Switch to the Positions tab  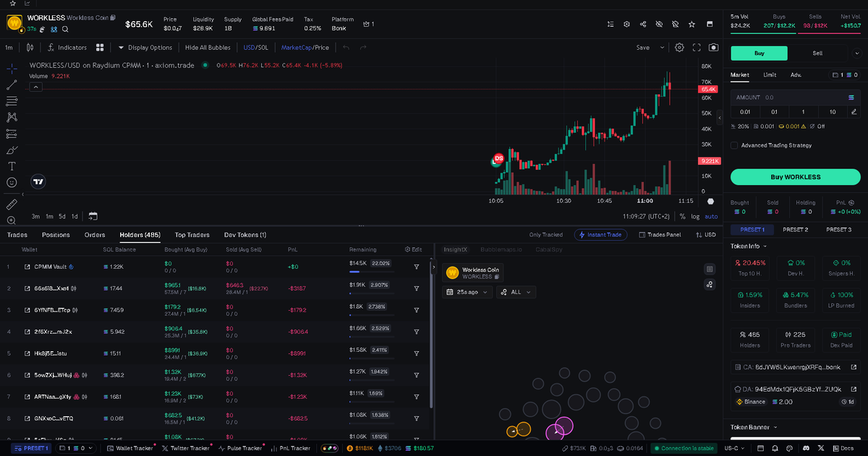[x=56, y=235]
